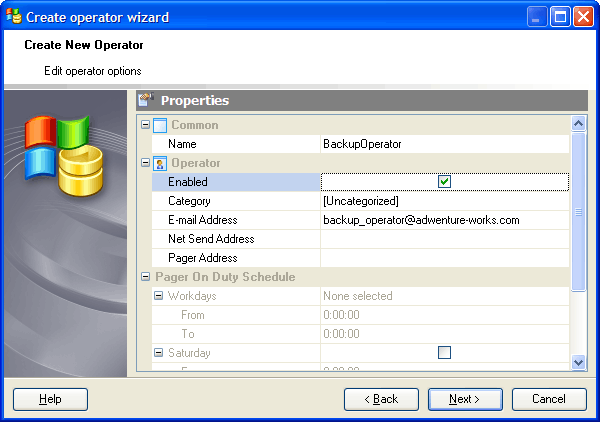Go back with the Back button
This screenshot has height=422, width=600.
point(381,399)
